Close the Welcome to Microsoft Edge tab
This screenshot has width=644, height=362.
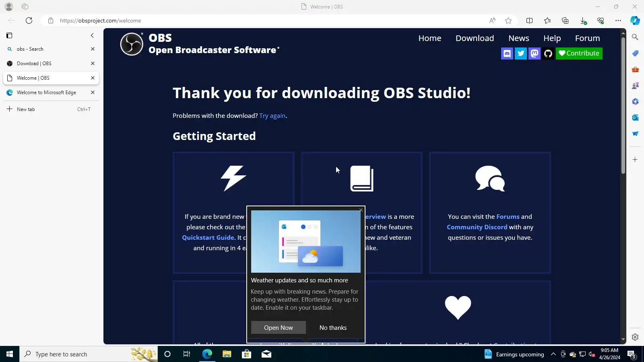(93, 93)
